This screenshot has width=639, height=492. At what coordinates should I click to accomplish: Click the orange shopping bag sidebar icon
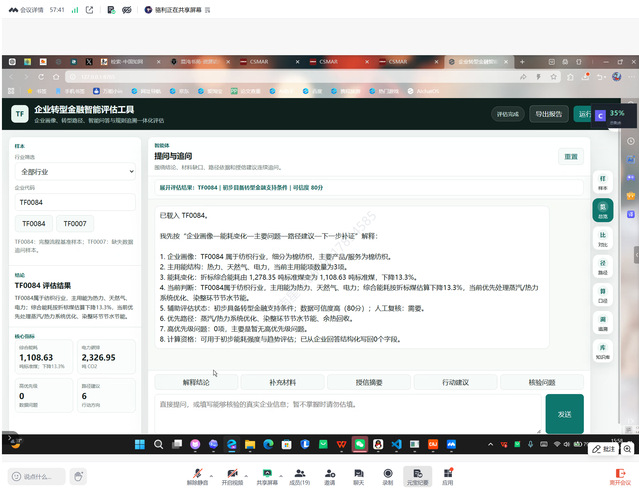point(630,196)
